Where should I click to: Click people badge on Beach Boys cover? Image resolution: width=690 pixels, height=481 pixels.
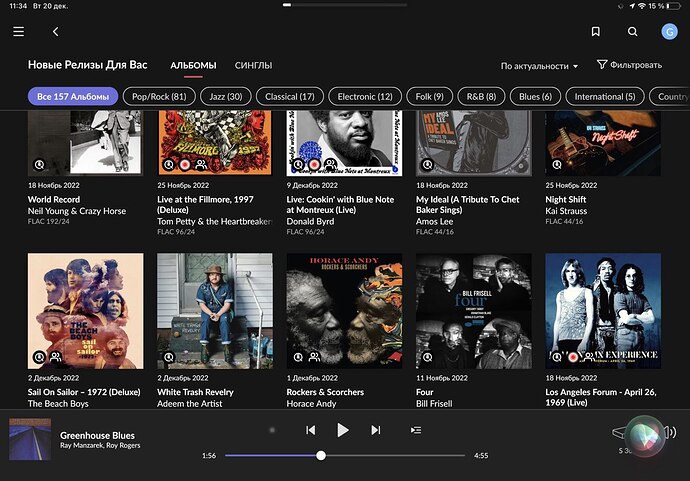pyautogui.click(x=56, y=356)
